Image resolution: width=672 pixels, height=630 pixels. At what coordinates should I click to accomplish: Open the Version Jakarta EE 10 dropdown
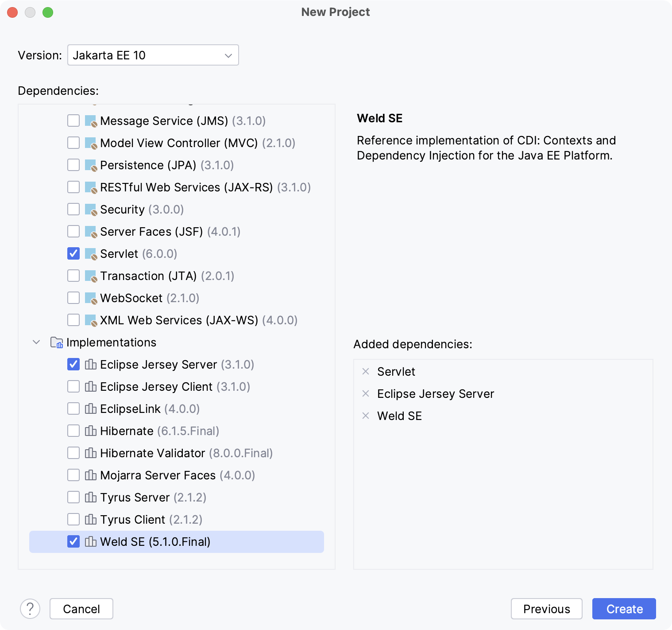click(x=153, y=55)
